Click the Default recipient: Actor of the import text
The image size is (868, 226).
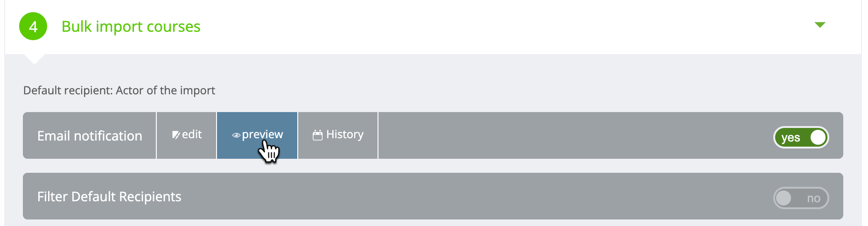click(119, 90)
